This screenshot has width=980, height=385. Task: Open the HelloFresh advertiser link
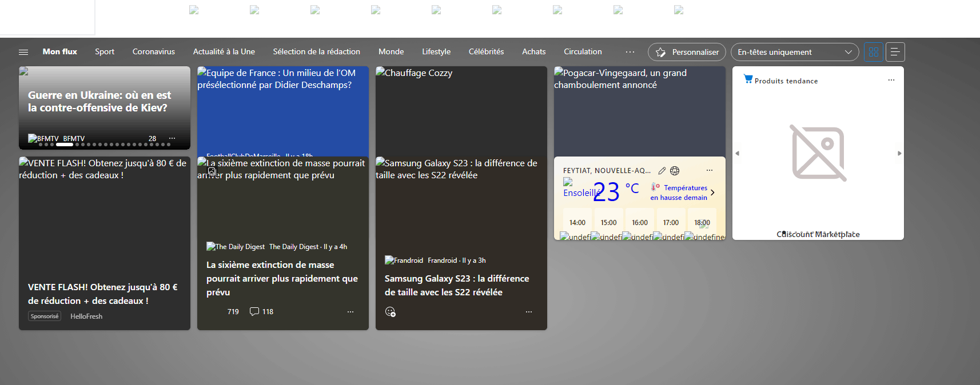(86, 316)
